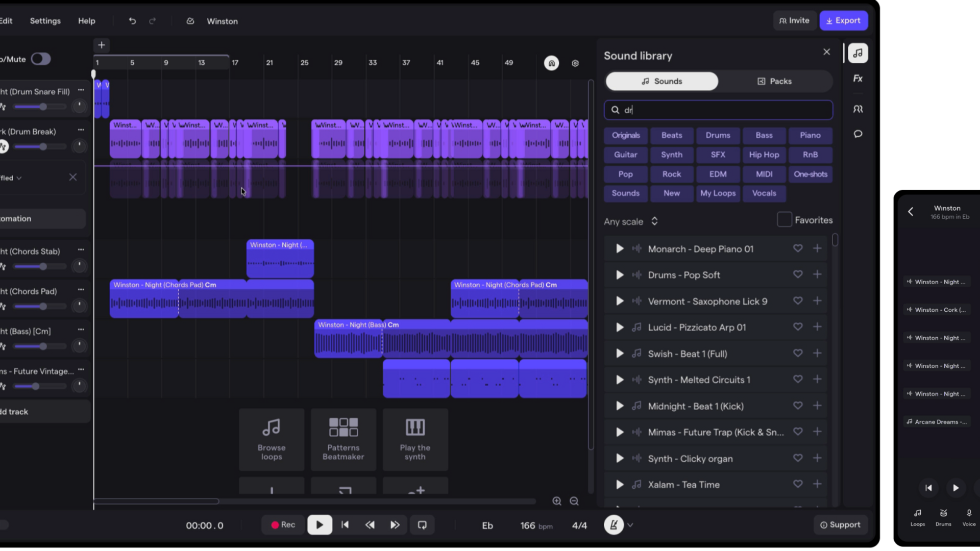The height and width of the screenshot is (551, 980).
Task: Toggle the Solo/Mute switch
Action: coord(41,59)
